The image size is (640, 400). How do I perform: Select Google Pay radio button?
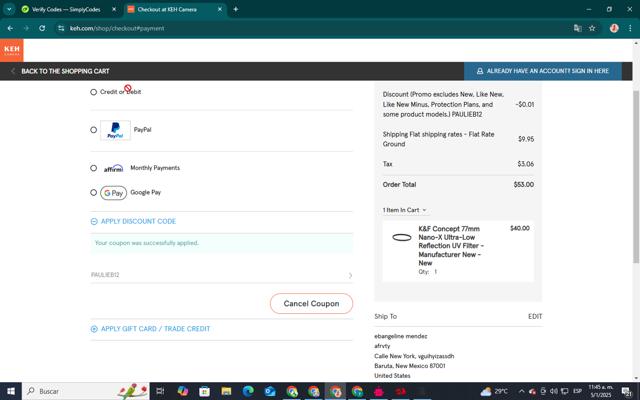point(93,192)
